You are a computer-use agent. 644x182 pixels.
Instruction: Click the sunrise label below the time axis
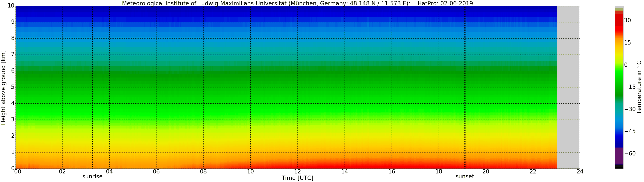pos(92,176)
